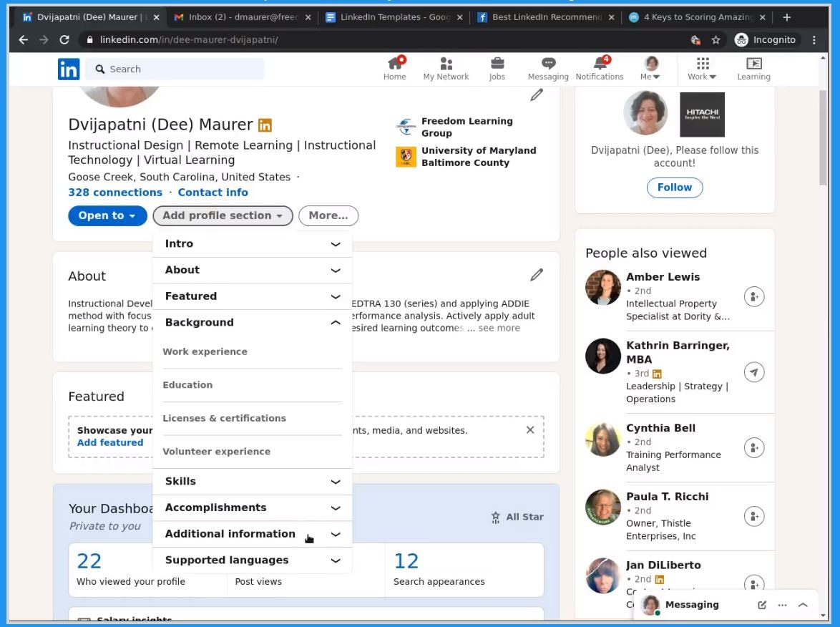Screen dimensions: 840x627
Task: Expand the Intro section
Action: [x=253, y=244]
